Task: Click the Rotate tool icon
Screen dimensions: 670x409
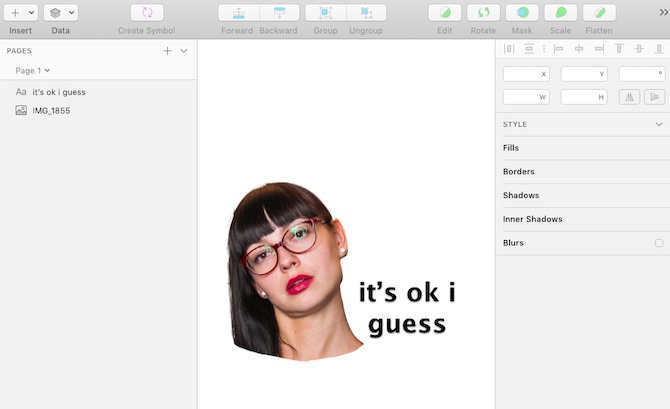Action: (483, 13)
